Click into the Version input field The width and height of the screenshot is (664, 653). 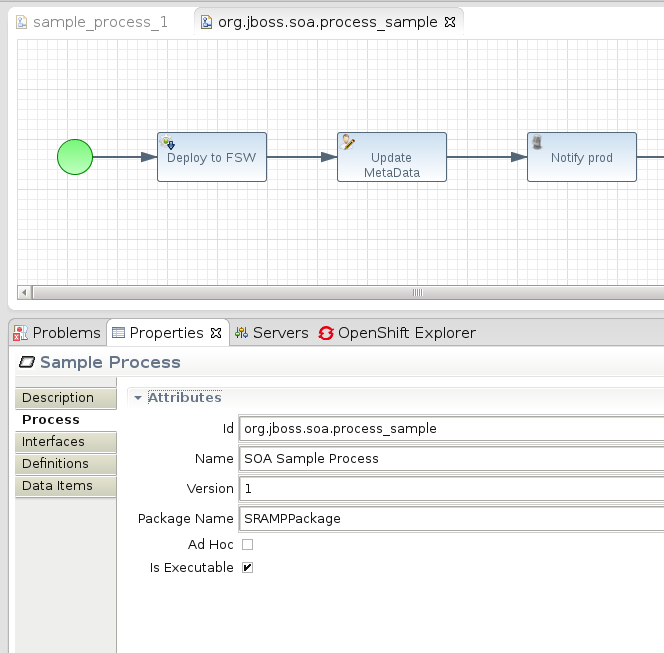pyautogui.click(x=451, y=489)
